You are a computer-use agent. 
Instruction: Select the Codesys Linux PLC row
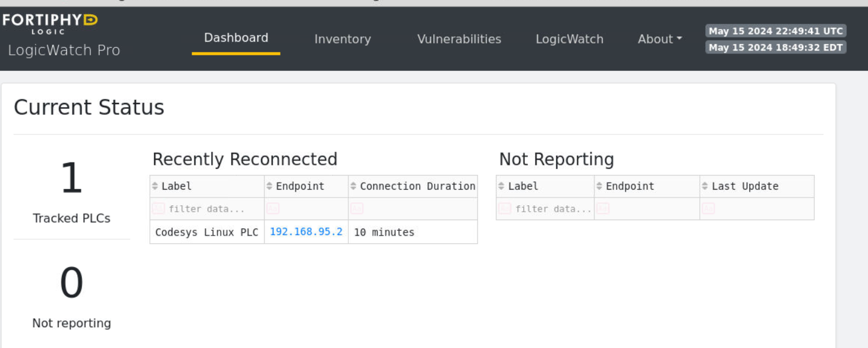206,232
